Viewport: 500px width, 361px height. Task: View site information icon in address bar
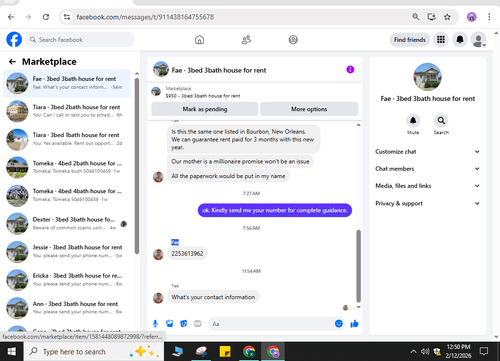[67, 17]
